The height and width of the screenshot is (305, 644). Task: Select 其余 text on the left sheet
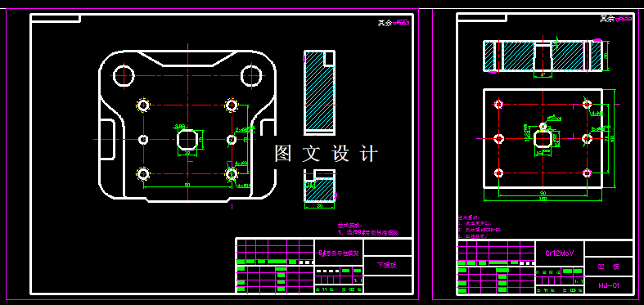click(385, 23)
